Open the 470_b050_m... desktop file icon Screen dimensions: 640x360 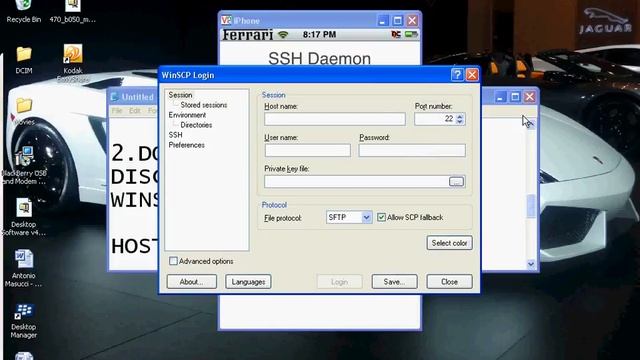point(73,11)
